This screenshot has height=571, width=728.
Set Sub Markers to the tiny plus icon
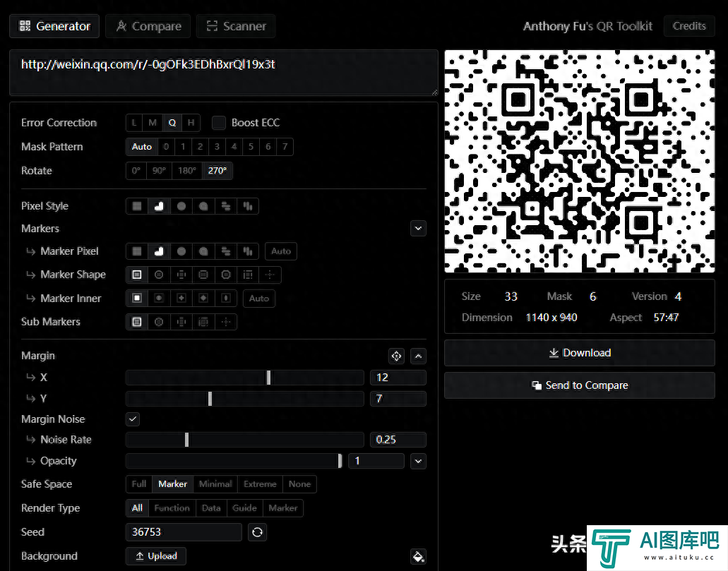pyautogui.click(x=226, y=322)
